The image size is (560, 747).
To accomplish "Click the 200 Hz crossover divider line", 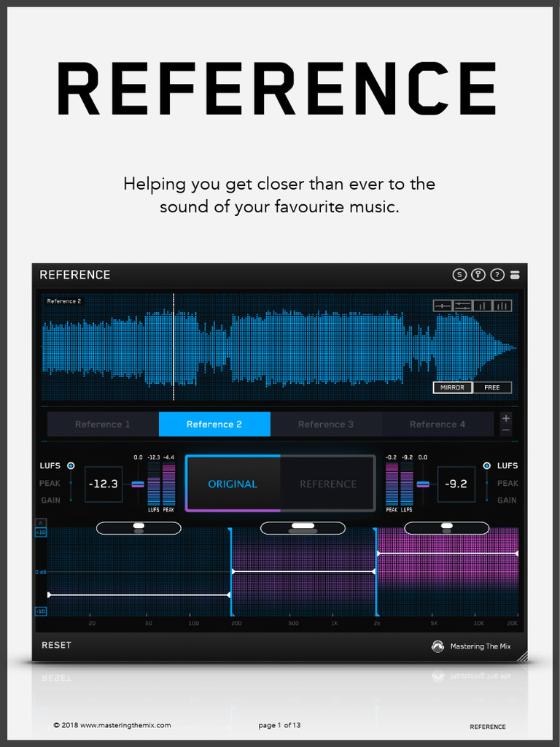I will click(231, 571).
